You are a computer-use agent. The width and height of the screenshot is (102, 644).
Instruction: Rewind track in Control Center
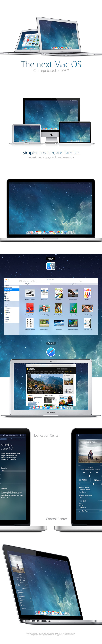tap(84, 473)
